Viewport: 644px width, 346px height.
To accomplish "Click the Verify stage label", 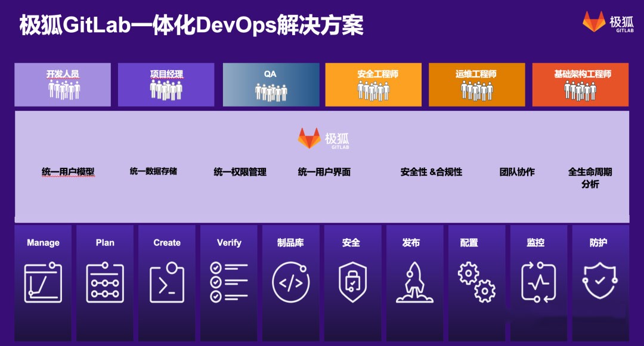I will tap(229, 243).
